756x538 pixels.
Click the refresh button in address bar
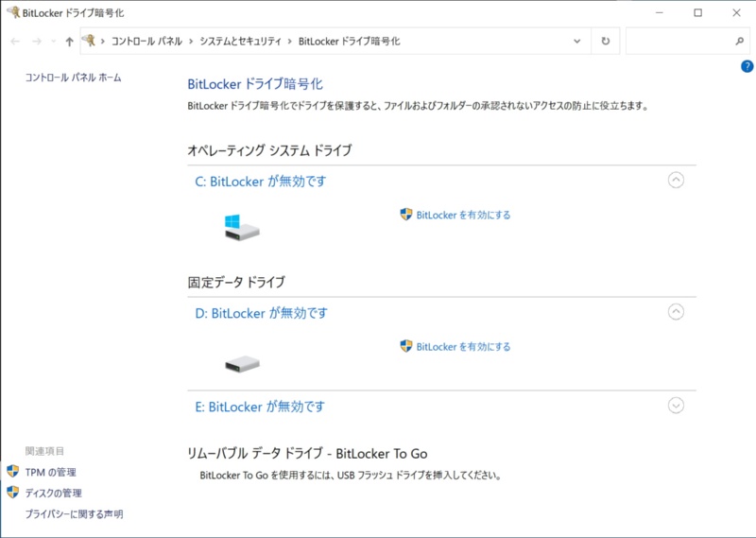pos(606,41)
